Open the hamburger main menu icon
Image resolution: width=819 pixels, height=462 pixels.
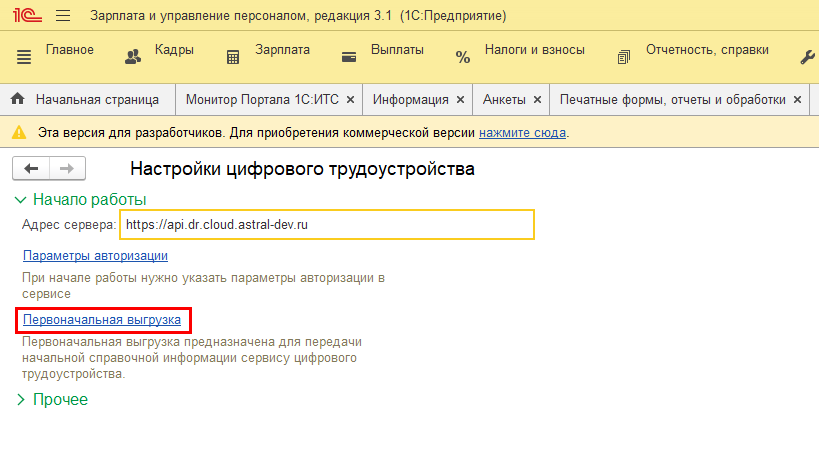point(63,16)
